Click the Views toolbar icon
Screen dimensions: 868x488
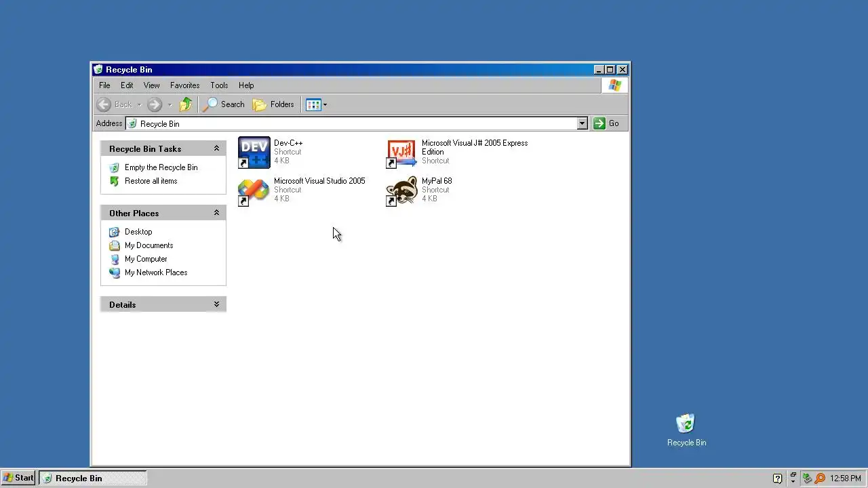click(x=313, y=104)
